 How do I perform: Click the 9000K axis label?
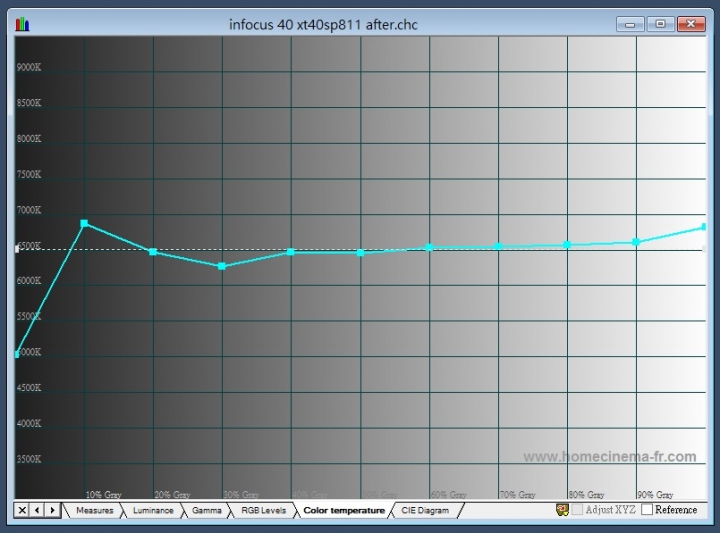[x=29, y=67]
